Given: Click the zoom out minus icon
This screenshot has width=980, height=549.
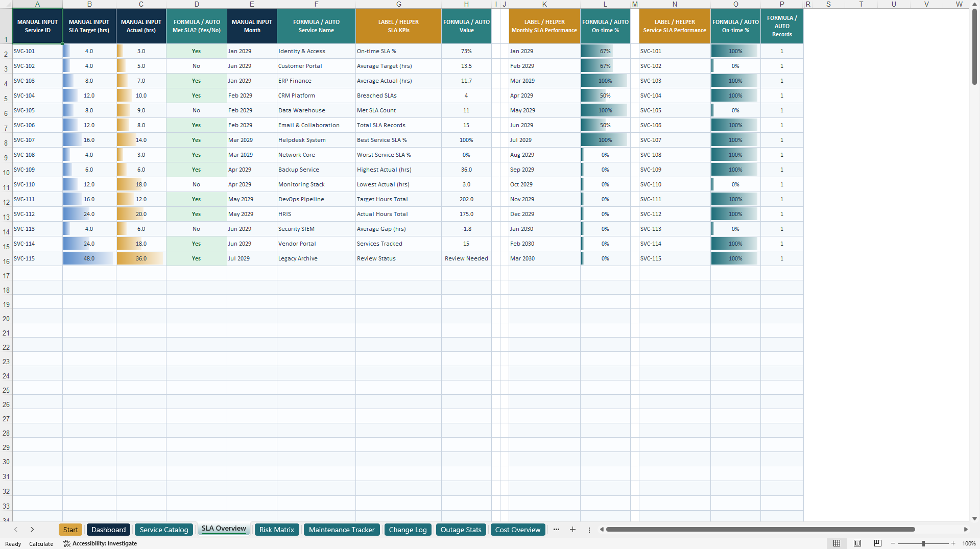Looking at the screenshot, I should [x=893, y=543].
